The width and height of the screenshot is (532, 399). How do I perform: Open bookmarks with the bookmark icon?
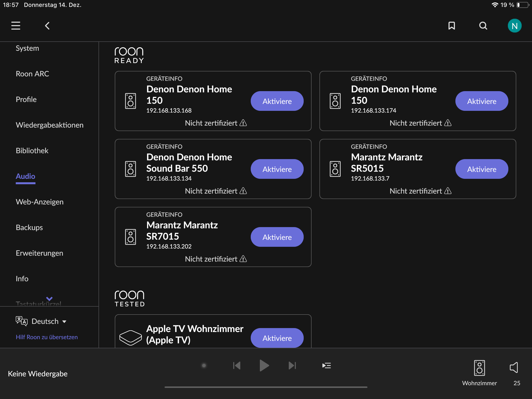[x=452, y=26]
